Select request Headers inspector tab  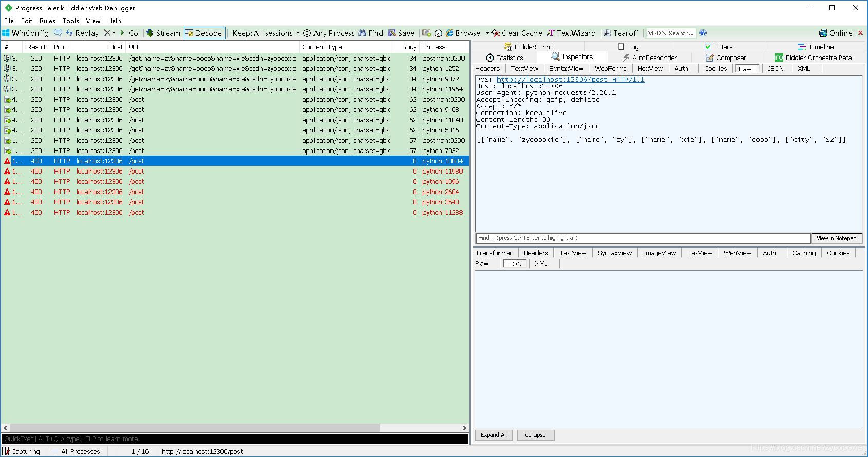tap(487, 68)
